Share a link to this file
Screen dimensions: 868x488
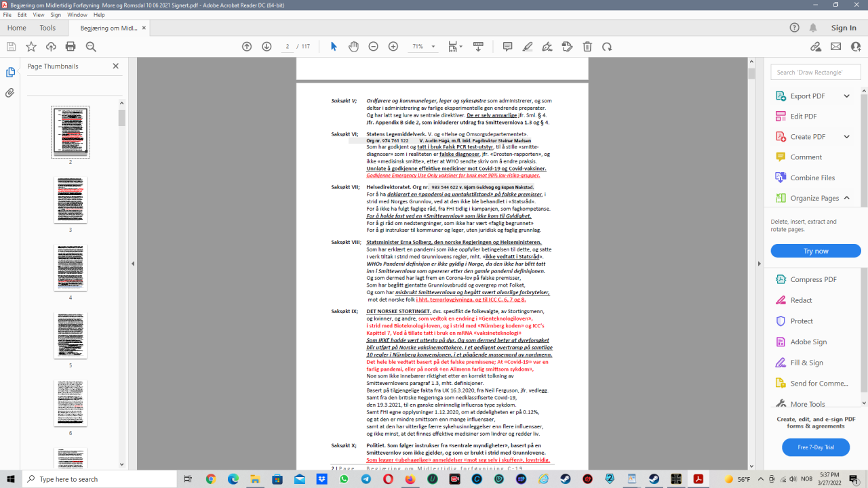[x=816, y=47]
